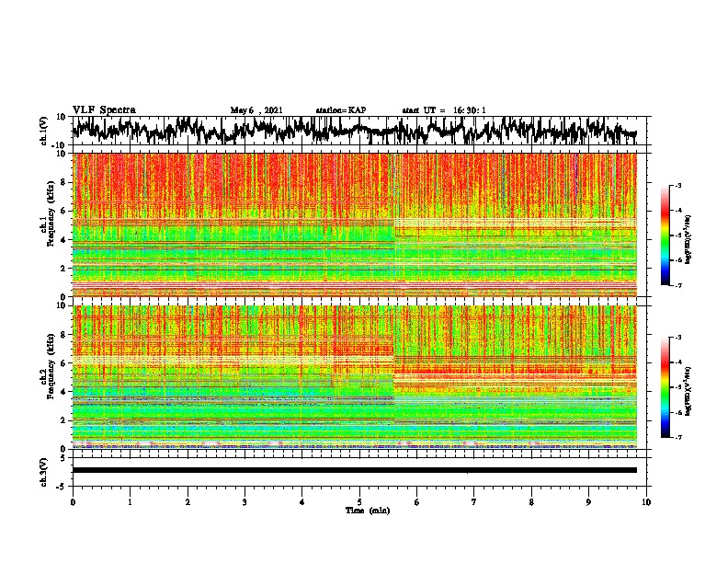Select the date text "May 6, 2021"
The width and height of the screenshot is (728, 563).
point(256,110)
